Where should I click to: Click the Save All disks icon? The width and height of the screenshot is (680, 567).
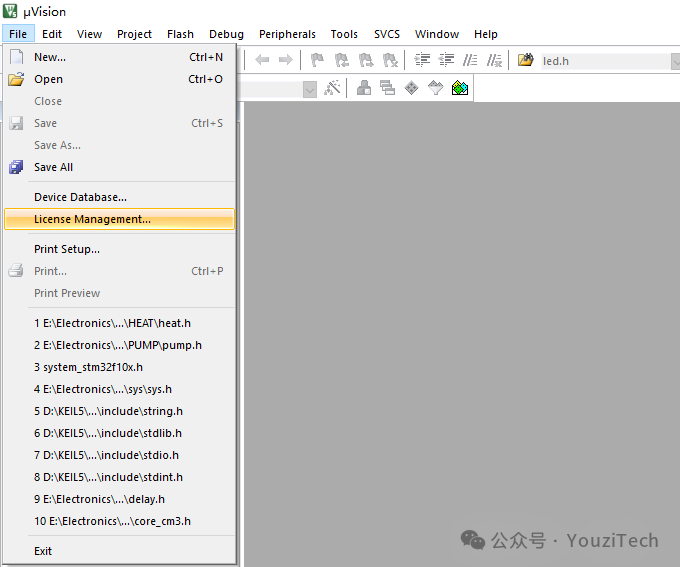pos(16,167)
